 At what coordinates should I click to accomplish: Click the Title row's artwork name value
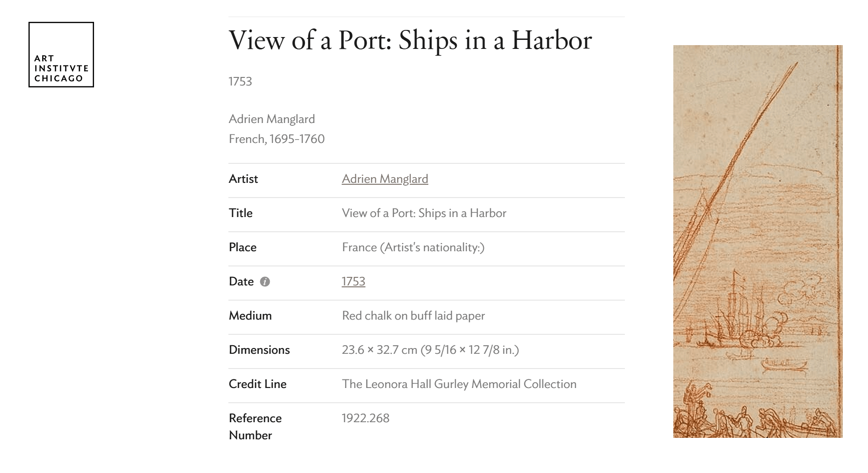coord(424,213)
